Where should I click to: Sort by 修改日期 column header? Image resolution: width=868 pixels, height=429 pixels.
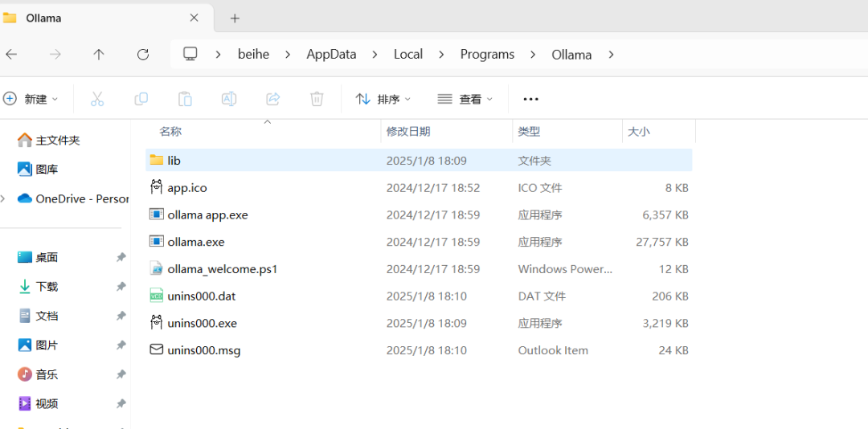click(x=408, y=131)
